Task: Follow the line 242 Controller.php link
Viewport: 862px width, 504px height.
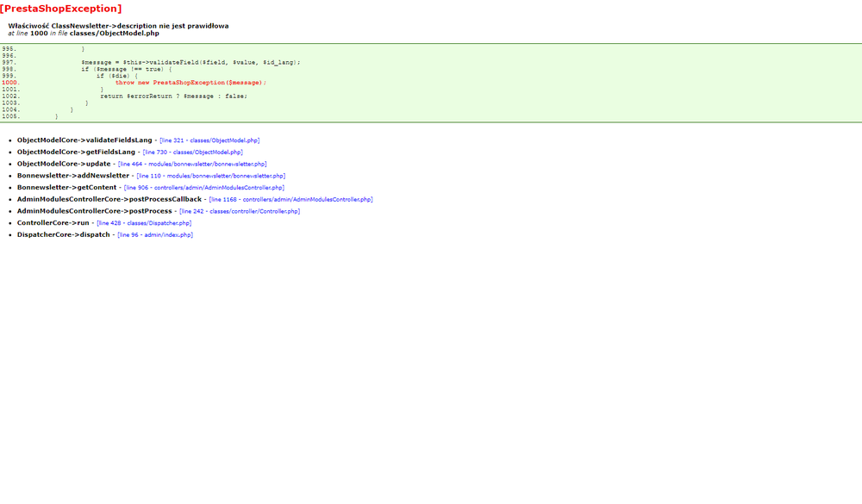Action: click(240, 212)
